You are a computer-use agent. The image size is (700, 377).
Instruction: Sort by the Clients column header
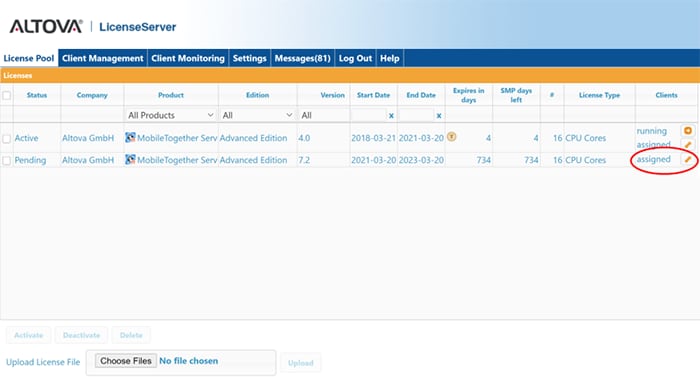667,95
